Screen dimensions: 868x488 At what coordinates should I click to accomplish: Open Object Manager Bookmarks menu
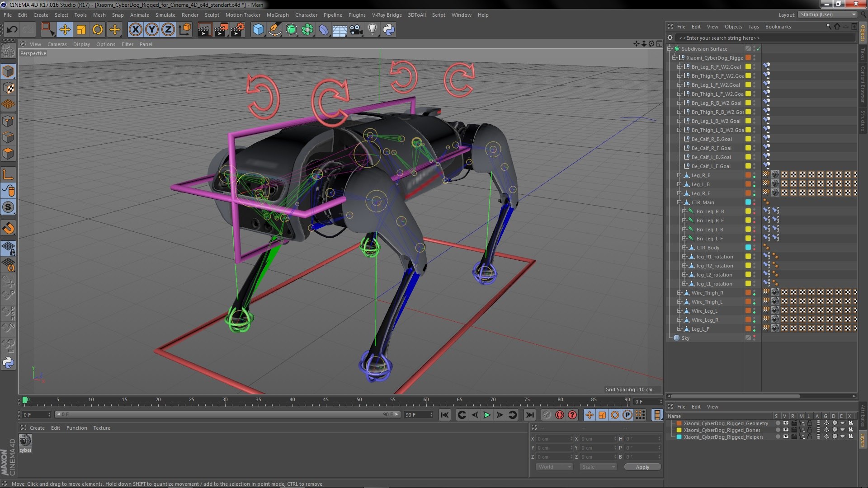[778, 27]
